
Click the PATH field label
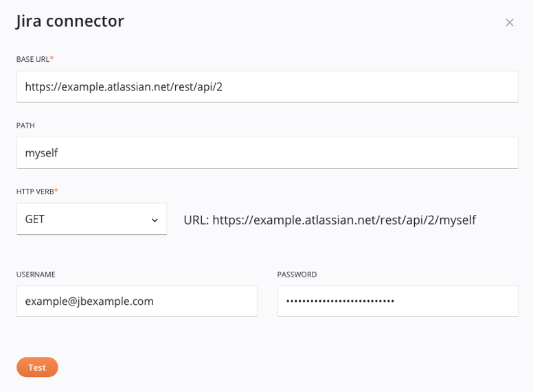(x=25, y=126)
